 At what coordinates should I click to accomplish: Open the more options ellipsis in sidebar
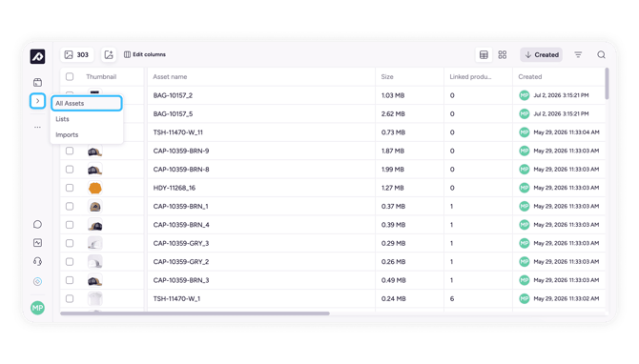coord(37,127)
